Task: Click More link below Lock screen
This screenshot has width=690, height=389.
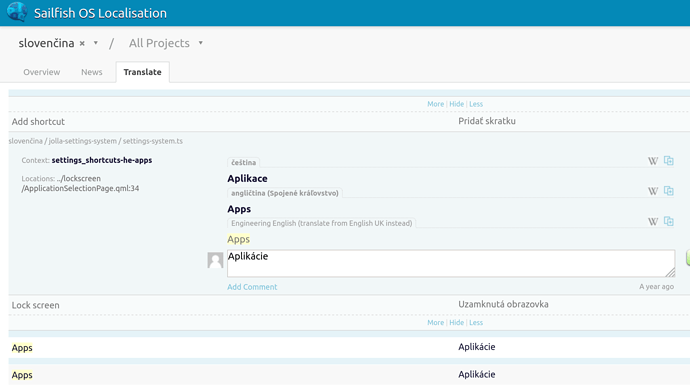Action: (436, 323)
